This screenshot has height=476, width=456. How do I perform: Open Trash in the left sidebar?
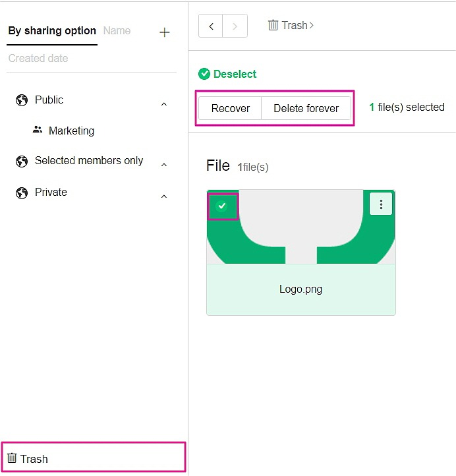tap(34, 459)
